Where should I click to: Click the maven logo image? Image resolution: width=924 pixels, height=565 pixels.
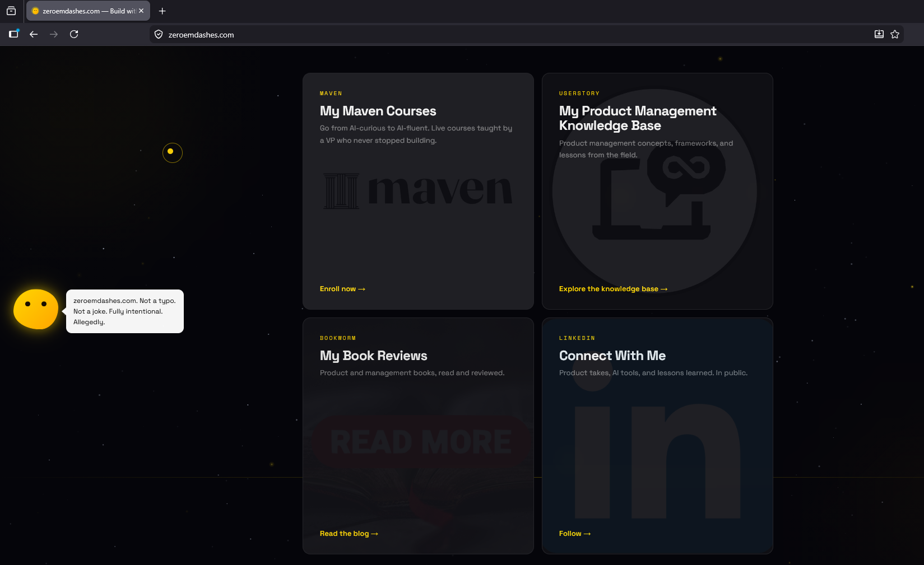(418, 190)
